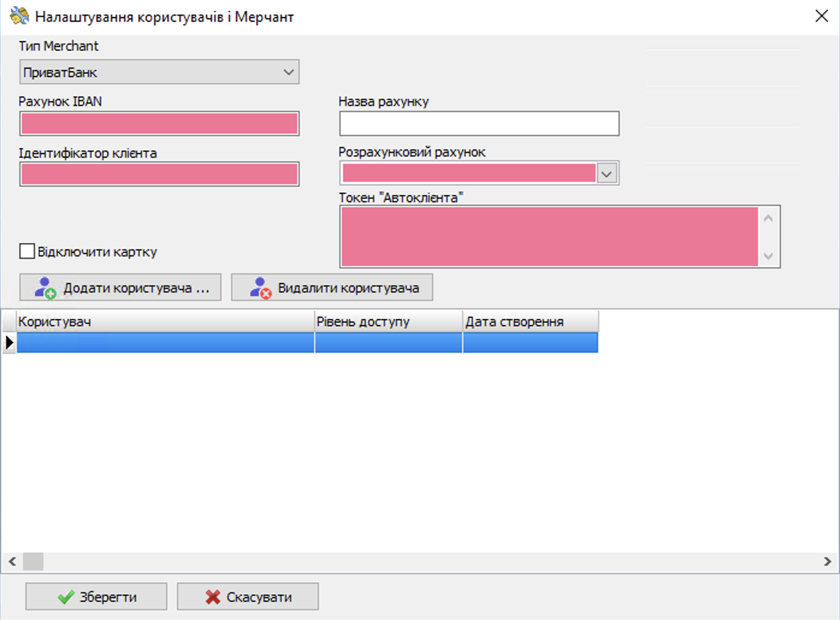Click the row selector arrow in the table
The width and height of the screenshot is (840, 620).
click(x=8, y=342)
